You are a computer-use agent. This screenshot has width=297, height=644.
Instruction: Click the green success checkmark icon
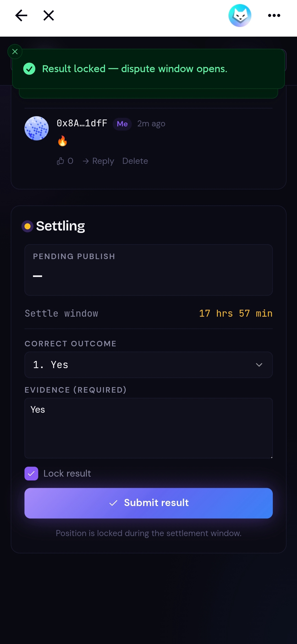pyautogui.click(x=29, y=69)
